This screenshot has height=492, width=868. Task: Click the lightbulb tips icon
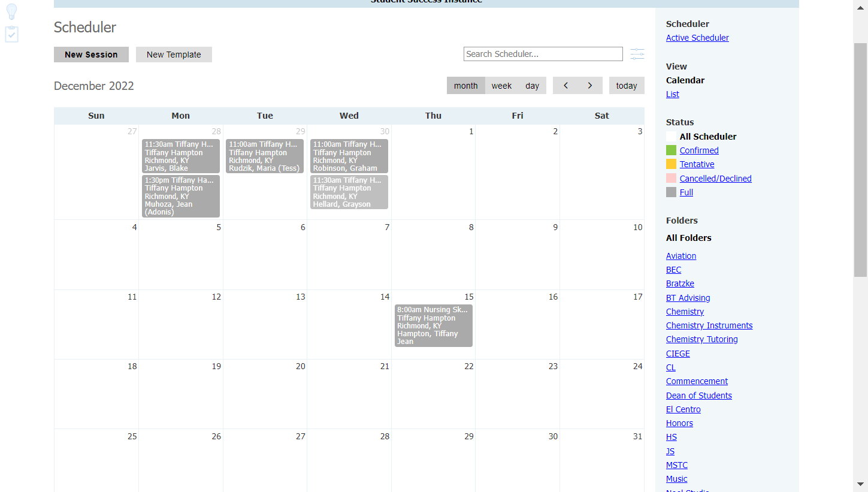click(x=11, y=12)
